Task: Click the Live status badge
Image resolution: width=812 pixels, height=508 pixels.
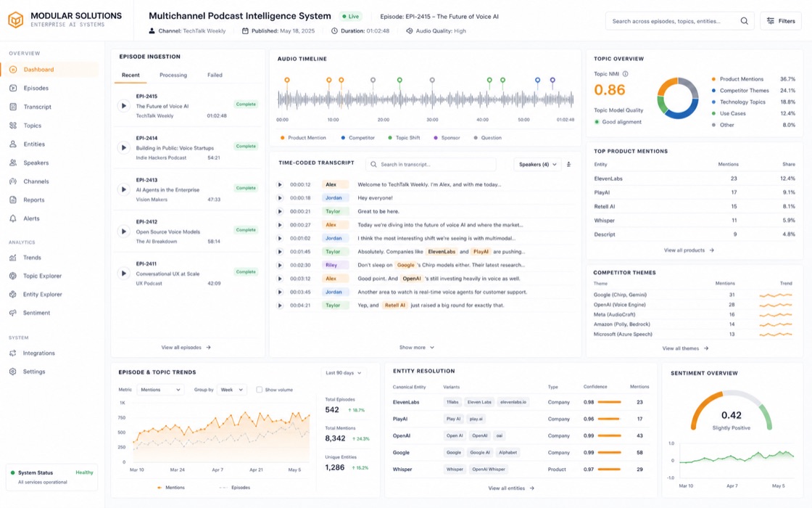Action: pyautogui.click(x=351, y=17)
